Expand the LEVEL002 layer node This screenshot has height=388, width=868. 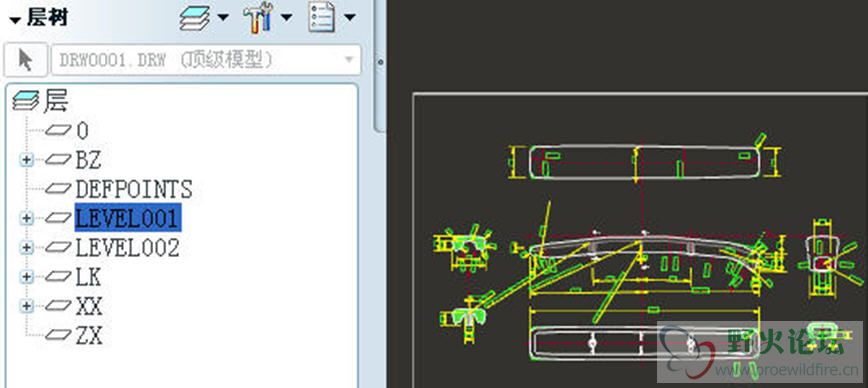(26, 247)
